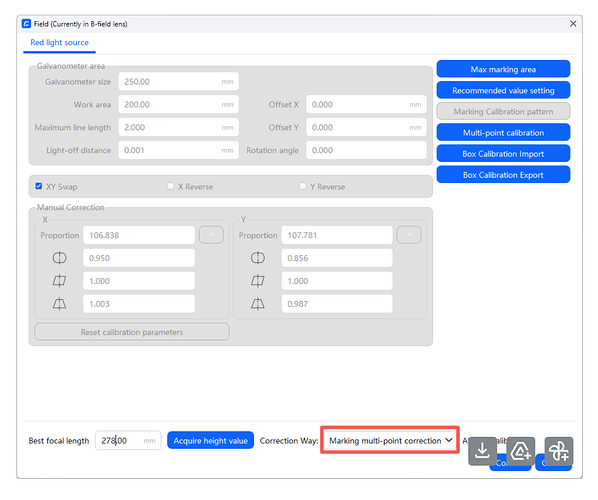598x500 pixels.
Task: Click Acquire height value button
Action: [211, 441]
